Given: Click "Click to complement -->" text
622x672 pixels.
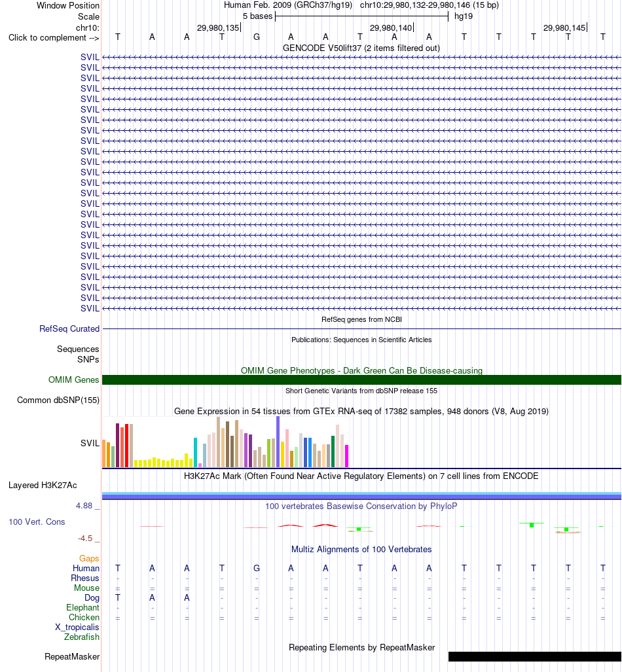Looking at the screenshot, I should (x=54, y=38).
